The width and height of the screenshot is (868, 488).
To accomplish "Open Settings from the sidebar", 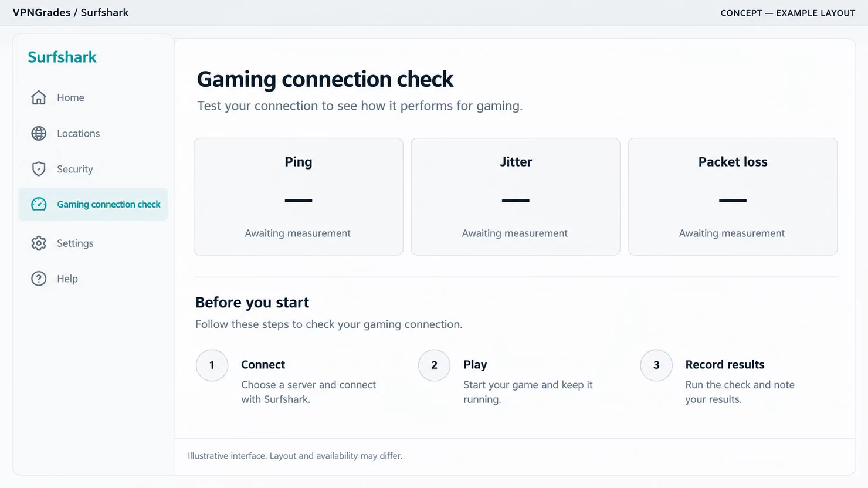I will (93, 243).
